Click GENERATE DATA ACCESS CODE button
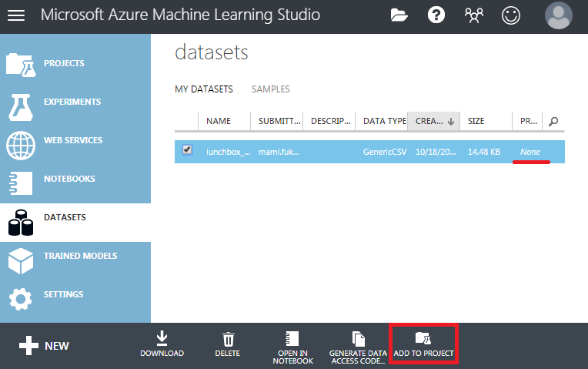This screenshot has height=369, width=588. tap(358, 347)
